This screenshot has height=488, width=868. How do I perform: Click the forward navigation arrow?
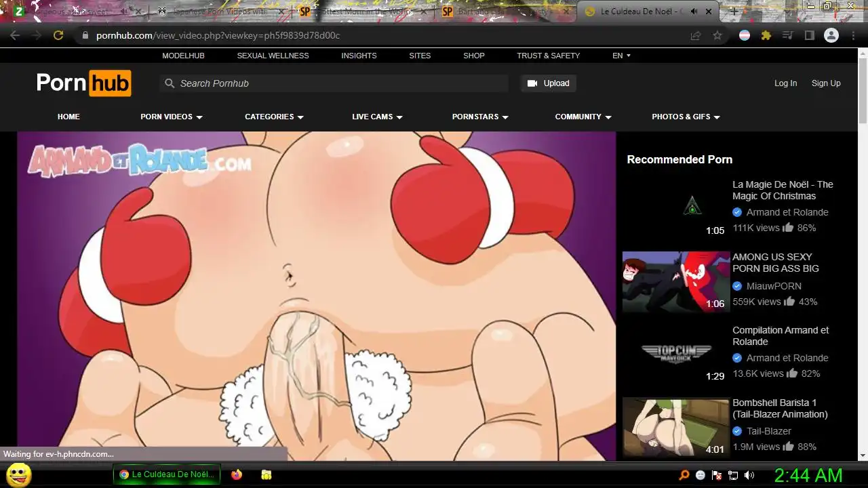click(37, 35)
